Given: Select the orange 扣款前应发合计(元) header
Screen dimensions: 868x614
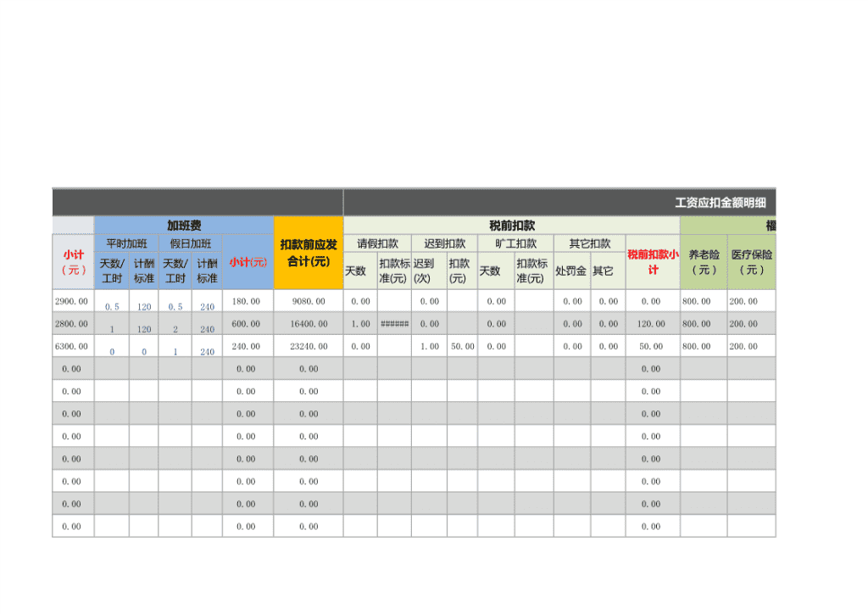Looking at the screenshot, I should pyautogui.click(x=309, y=253).
